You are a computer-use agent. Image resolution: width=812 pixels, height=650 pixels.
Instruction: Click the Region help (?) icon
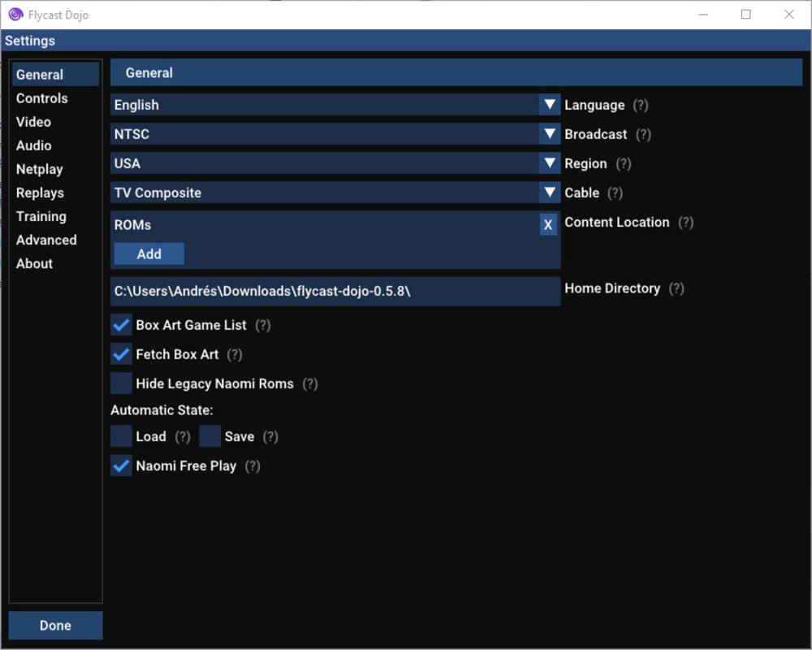click(624, 164)
